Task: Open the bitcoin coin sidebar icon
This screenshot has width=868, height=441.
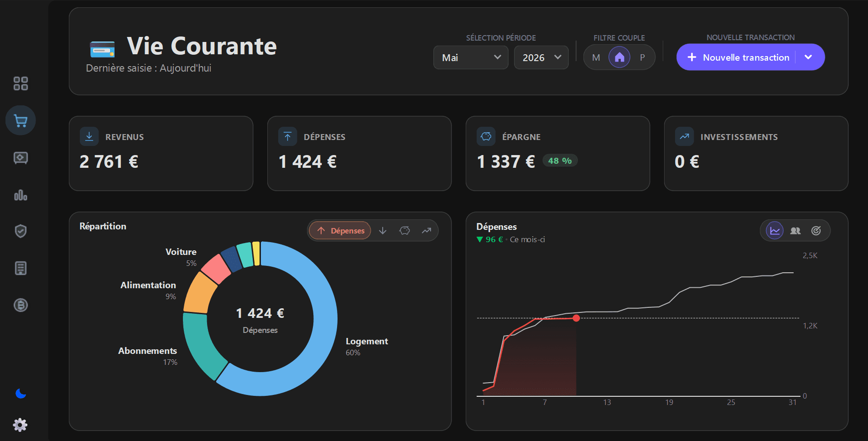Action: [x=21, y=305]
